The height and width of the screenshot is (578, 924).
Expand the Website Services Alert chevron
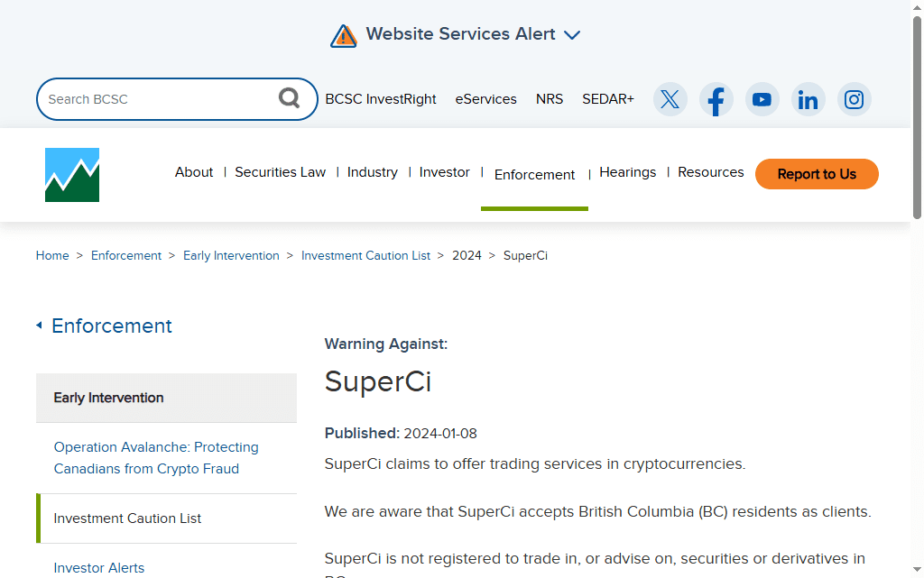point(572,35)
